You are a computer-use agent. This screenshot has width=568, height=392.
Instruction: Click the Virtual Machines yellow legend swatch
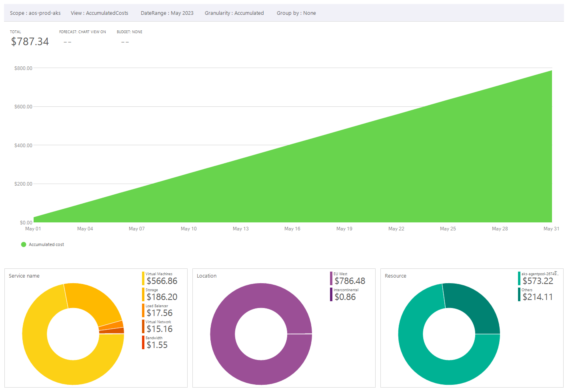143,278
